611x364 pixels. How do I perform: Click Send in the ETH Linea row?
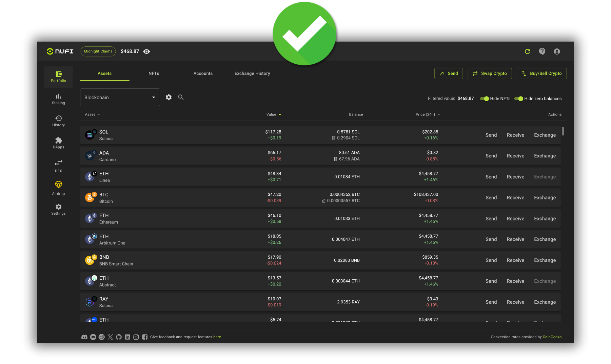(x=491, y=177)
